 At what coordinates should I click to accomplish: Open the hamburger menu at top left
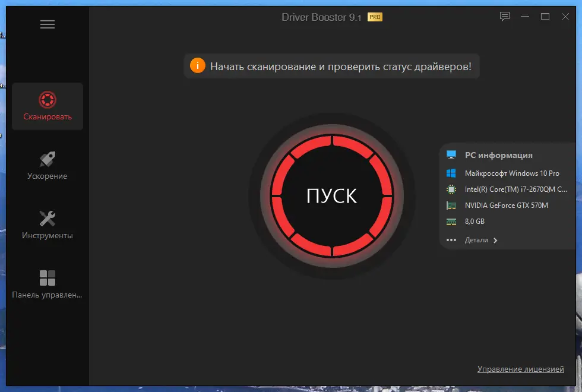(48, 24)
